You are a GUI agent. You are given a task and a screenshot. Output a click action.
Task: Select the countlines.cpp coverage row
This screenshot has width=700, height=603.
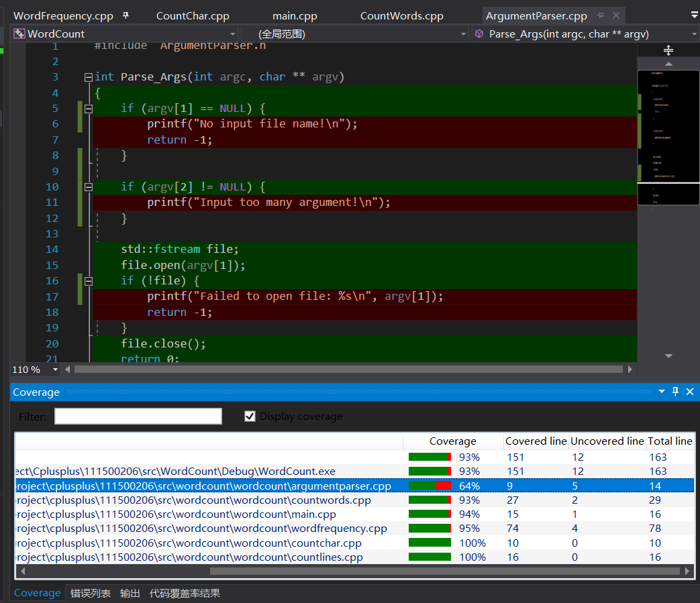pyautogui.click(x=355, y=557)
